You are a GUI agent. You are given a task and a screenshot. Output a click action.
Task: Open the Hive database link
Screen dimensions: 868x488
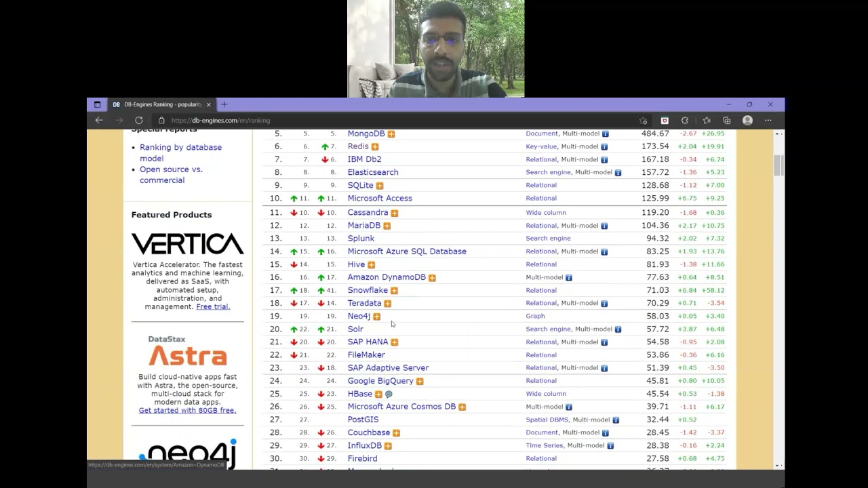click(x=356, y=264)
